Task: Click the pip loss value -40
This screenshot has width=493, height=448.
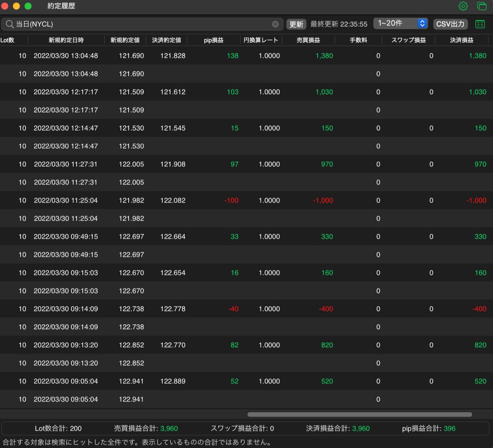Action: click(x=233, y=309)
